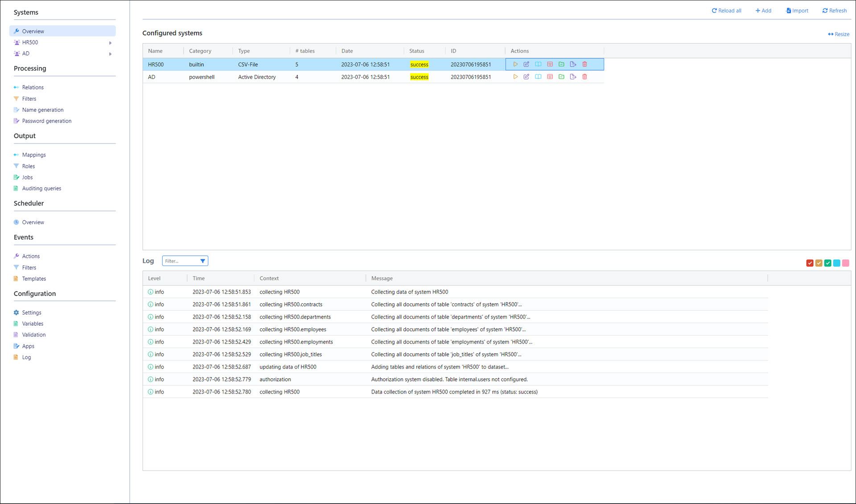Click export file icon in AD row

[573, 77]
